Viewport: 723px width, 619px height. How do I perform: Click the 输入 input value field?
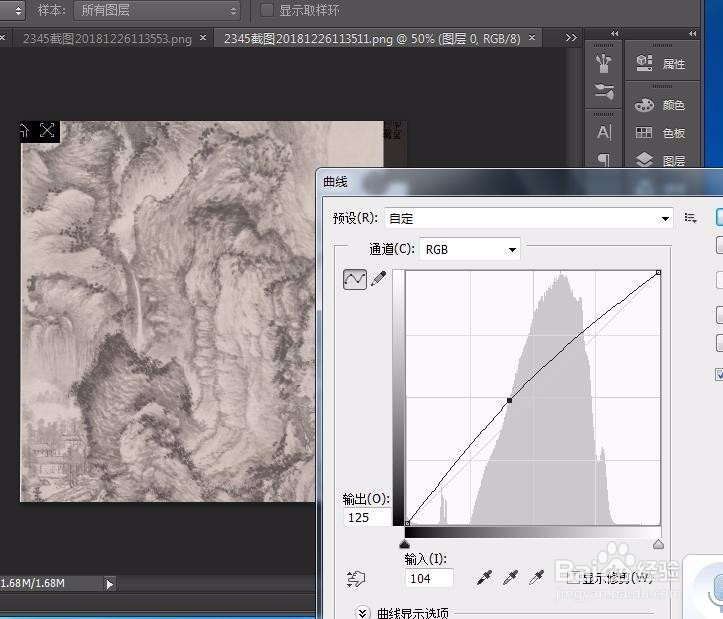pyautogui.click(x=429, y=578)
